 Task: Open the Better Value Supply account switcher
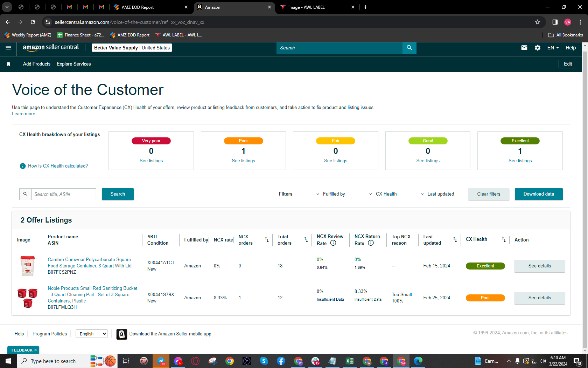click(132, 48)
